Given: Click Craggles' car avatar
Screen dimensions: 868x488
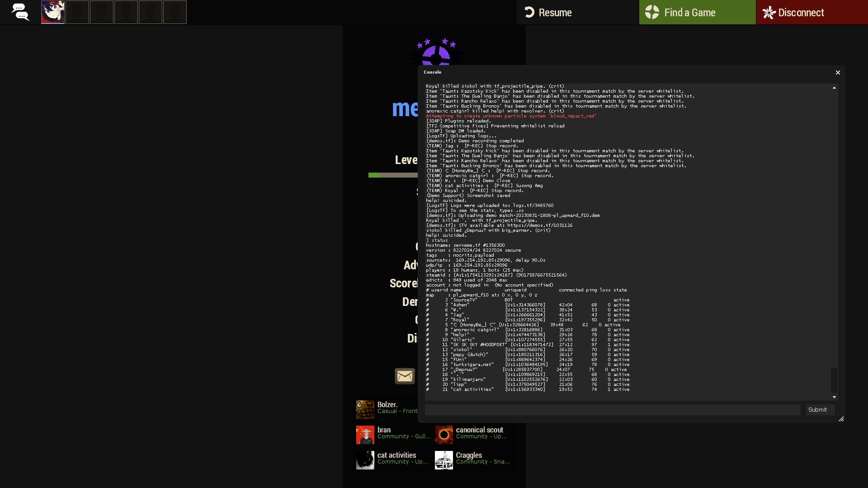Looking at the screenshot, I should coord(443,460).
